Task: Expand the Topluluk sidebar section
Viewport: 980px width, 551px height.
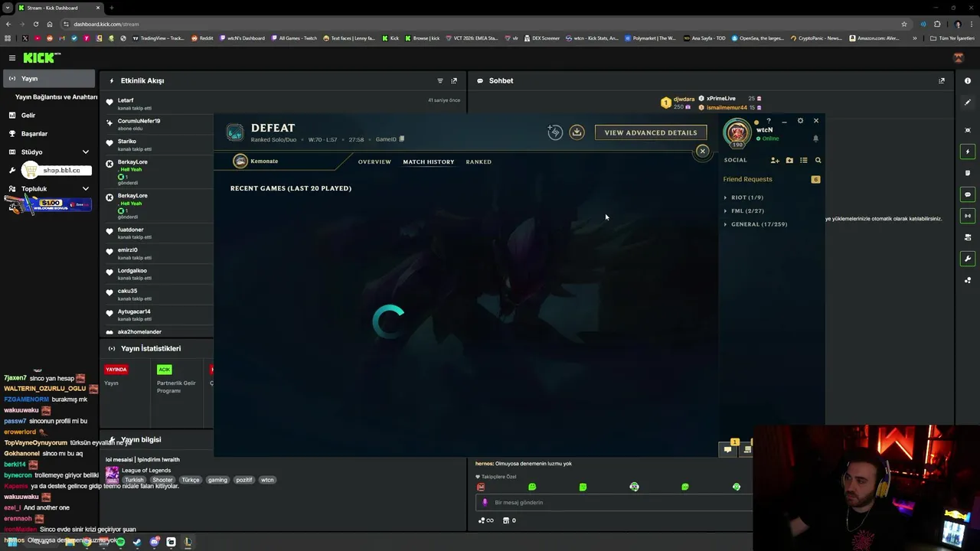Action: [x=86, y=189]
